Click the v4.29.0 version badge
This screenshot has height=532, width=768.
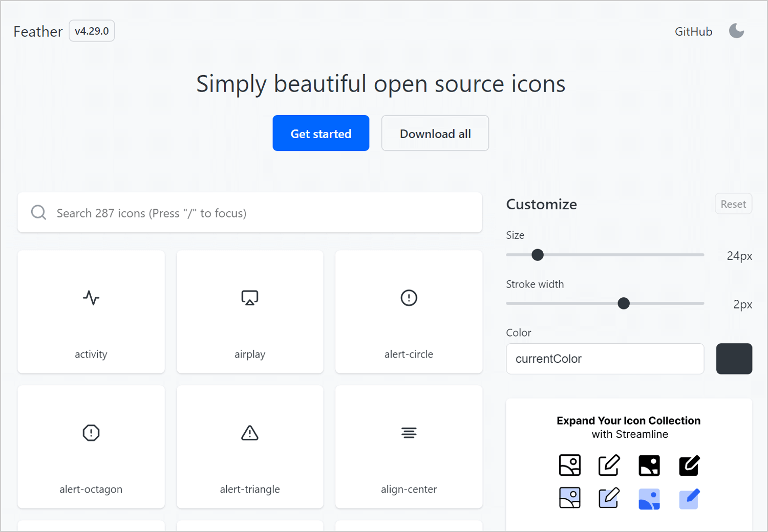(92, 31)
